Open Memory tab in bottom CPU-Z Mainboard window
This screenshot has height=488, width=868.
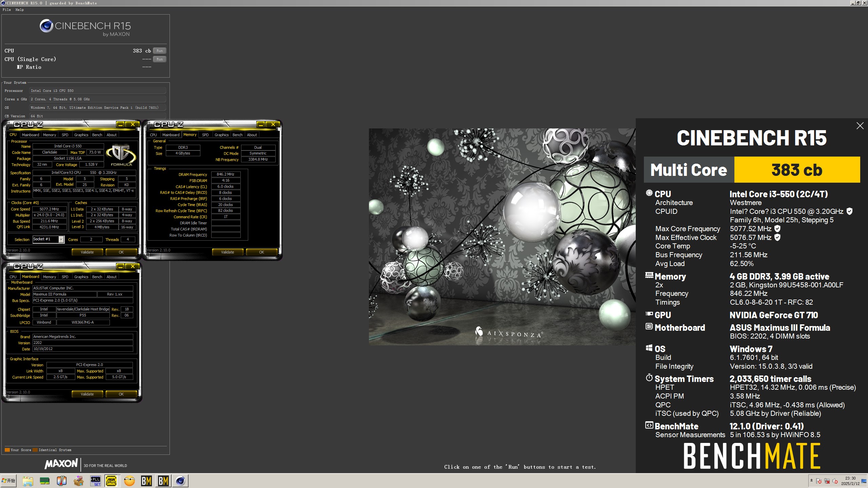click(x=50, y=277)
